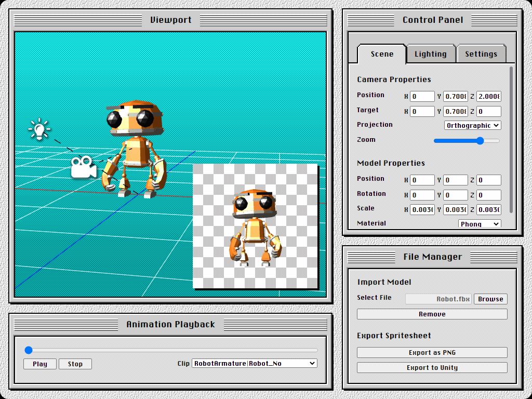
Task: Click the animation playback timeline slider
Action: (171, 350)
